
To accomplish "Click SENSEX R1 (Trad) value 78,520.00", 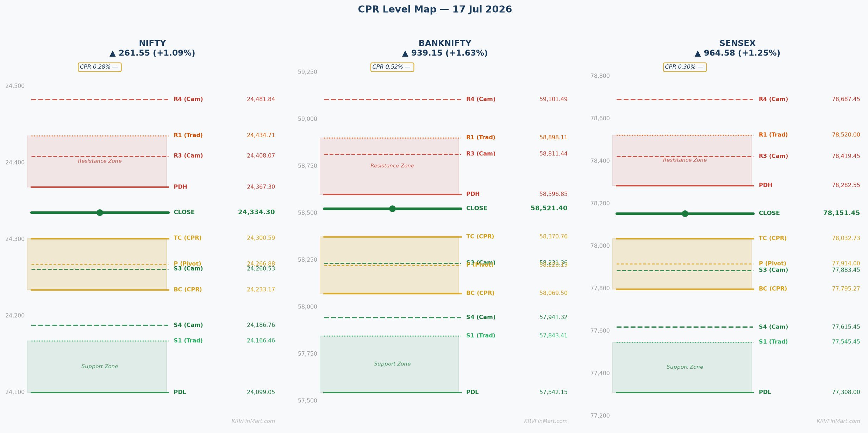I will click(x=846, y=135).
